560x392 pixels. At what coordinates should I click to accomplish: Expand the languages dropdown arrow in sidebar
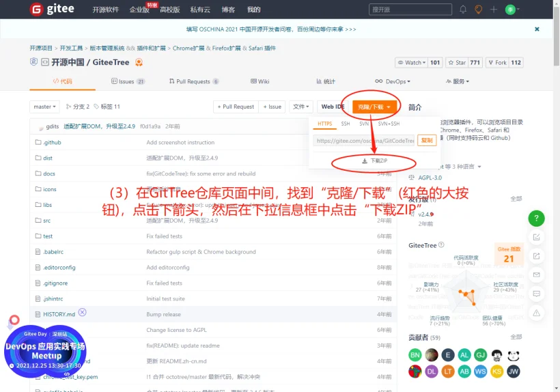pos(479,167)
